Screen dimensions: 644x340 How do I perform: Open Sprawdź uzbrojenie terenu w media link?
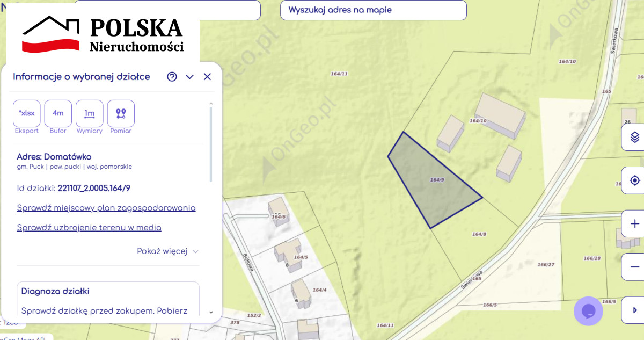pos(89,228)
